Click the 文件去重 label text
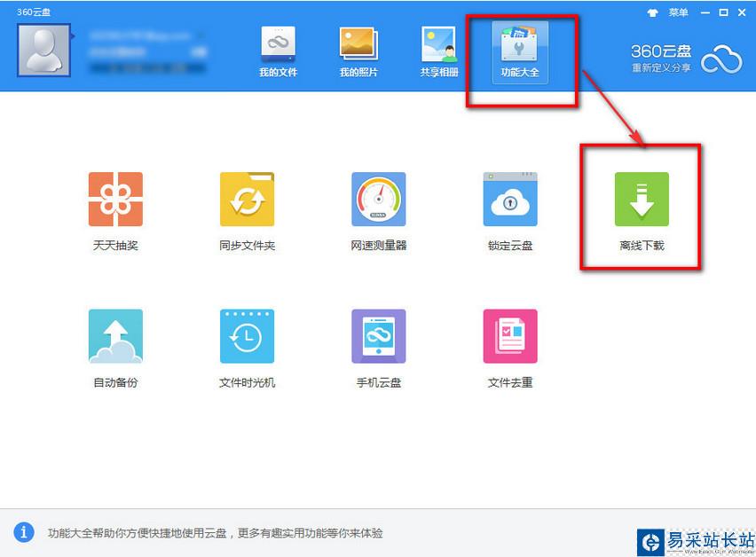 click(510, 382)
